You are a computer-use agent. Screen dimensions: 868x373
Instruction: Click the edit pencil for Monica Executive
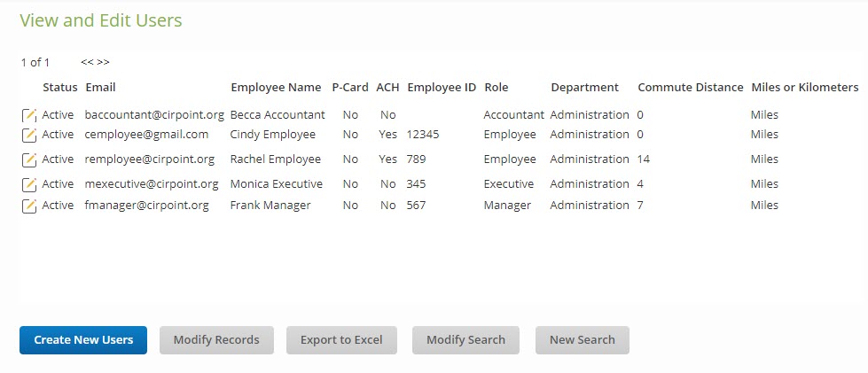[29, 184]
